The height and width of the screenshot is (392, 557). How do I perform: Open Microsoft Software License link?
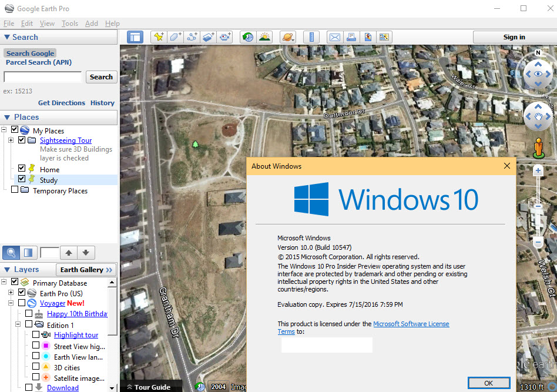pyautogui.click(x=411, y=324)
